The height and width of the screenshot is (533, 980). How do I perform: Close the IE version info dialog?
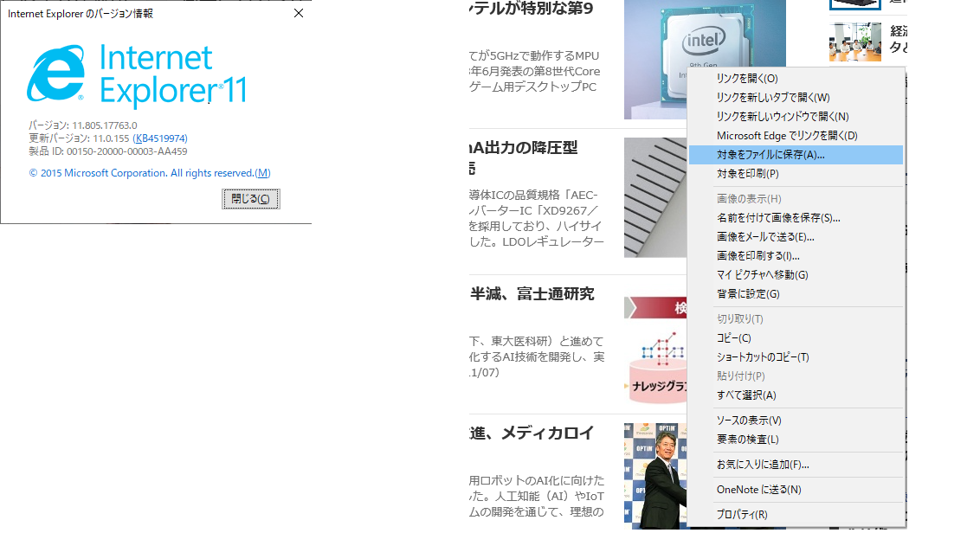(x=299, y=13)
